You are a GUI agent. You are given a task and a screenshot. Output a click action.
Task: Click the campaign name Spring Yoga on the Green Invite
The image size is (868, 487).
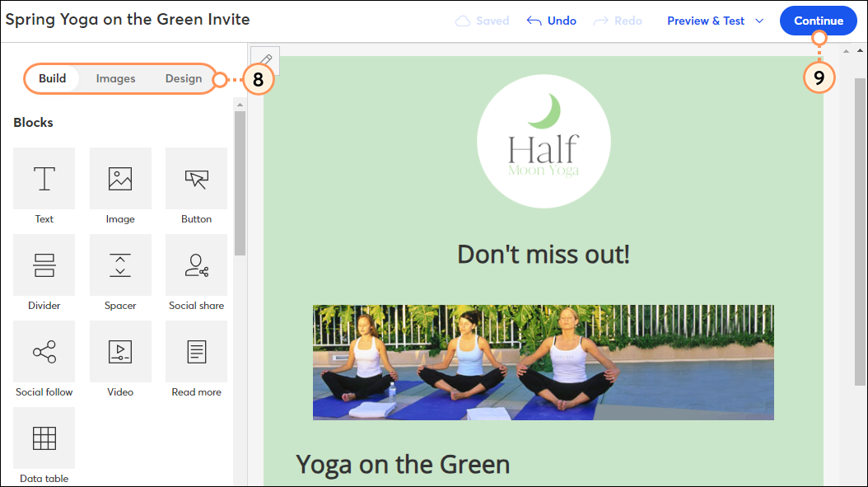(128, 20)
